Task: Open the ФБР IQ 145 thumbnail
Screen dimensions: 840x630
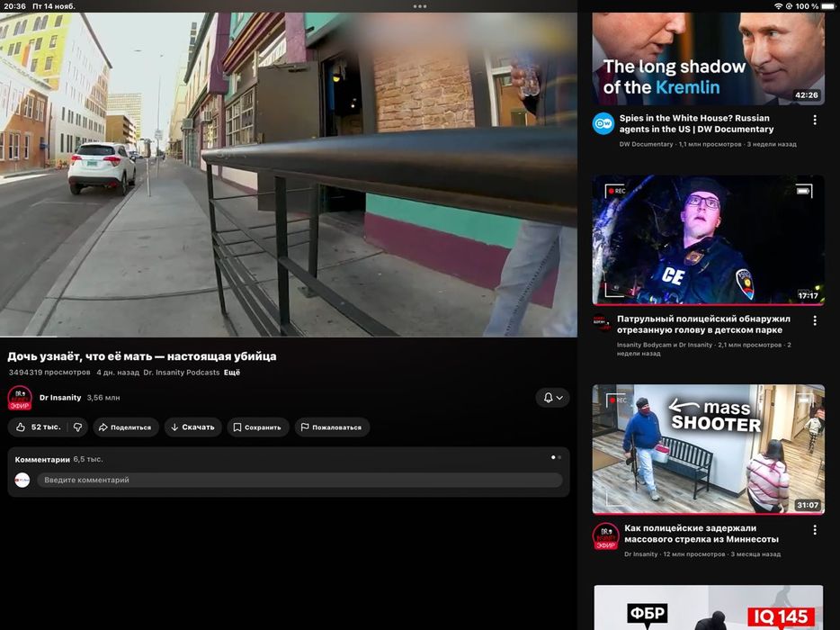Action: click(708, 607)
